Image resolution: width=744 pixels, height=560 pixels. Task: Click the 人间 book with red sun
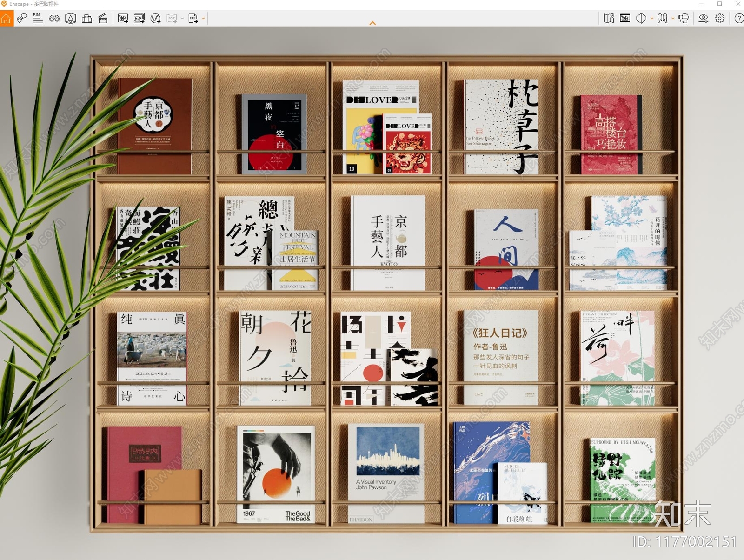click(x=506, y=249)
